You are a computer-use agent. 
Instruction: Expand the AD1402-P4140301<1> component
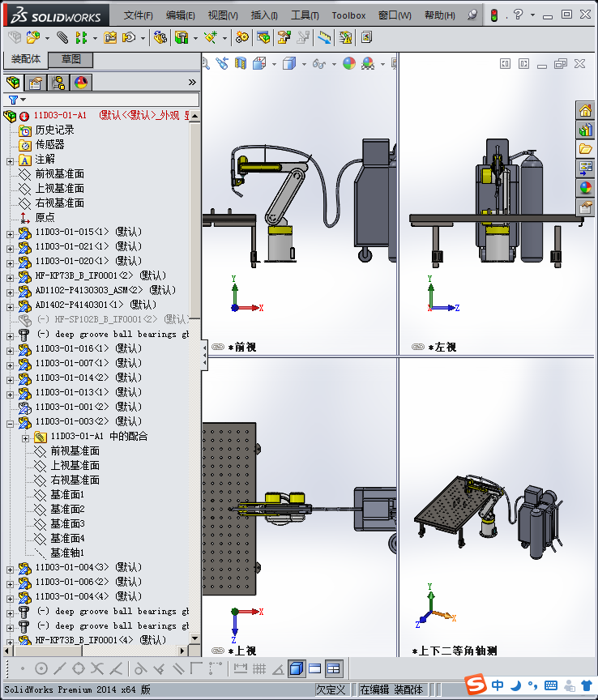tap(11, 307)
